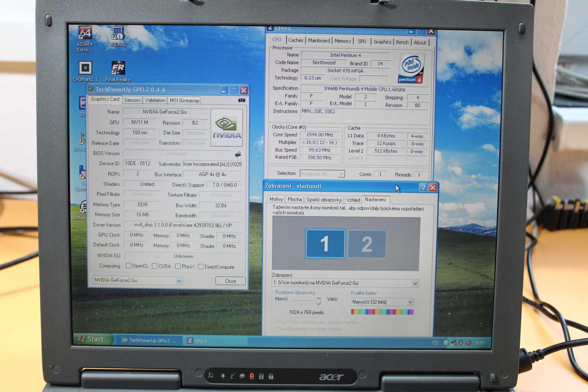Minimize the GPU-Z window
The image size is (588, 392).
pyautogui.click(x=224, y=90)
